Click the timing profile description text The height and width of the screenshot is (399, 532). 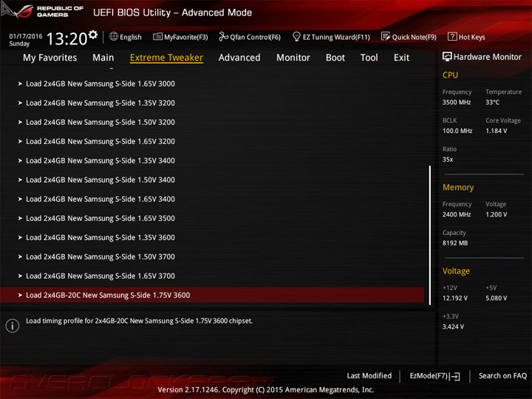(139, 321)
